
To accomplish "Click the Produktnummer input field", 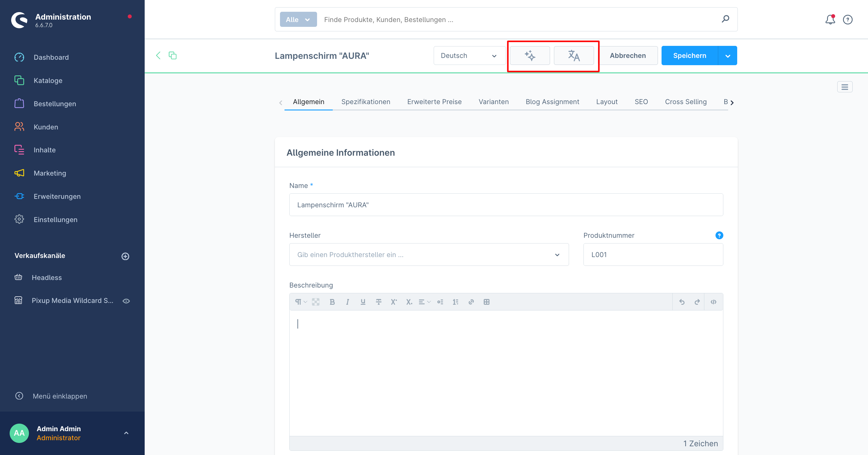I will click(653, 255).
